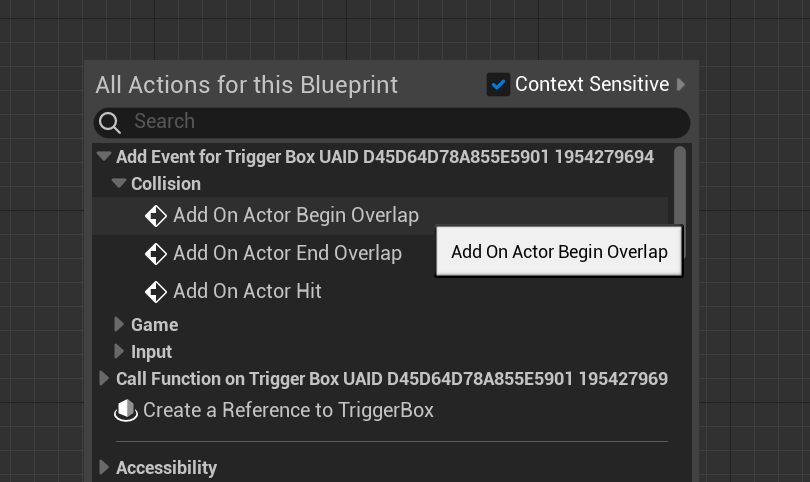Expand Call Function on Trigger Box section
The height and width of the screenshot is (482, 810).
pos(104,379)
